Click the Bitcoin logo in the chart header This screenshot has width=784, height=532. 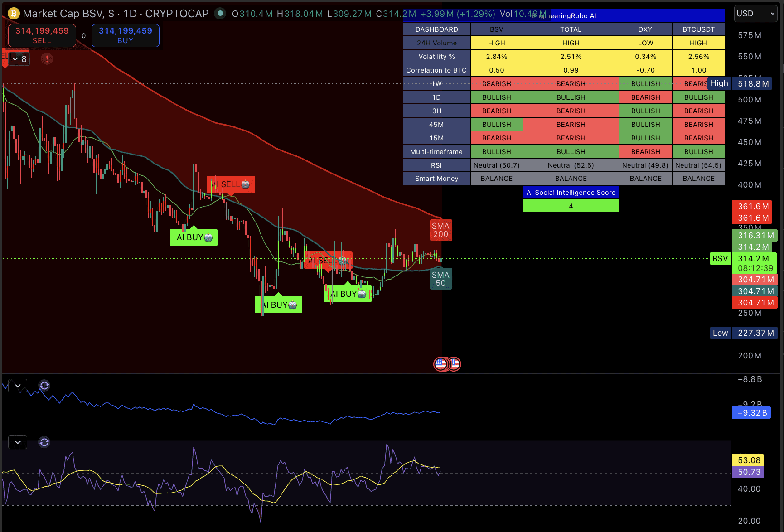click(x=13, y=13)
